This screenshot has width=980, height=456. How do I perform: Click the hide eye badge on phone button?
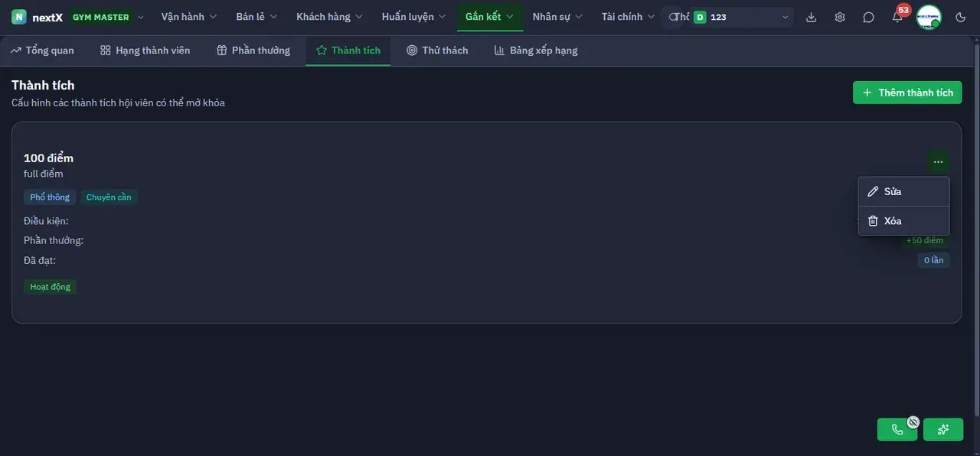click(913, 422)
